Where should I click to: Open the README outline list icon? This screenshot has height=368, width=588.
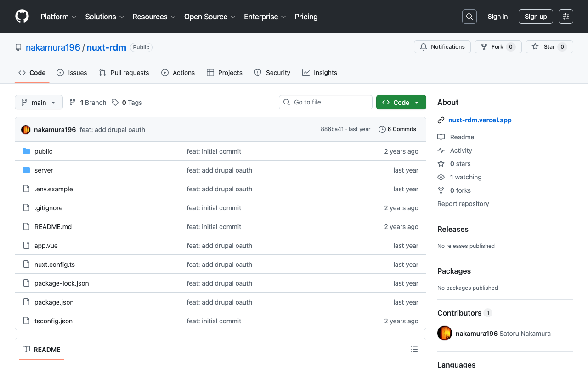(414, 350)
